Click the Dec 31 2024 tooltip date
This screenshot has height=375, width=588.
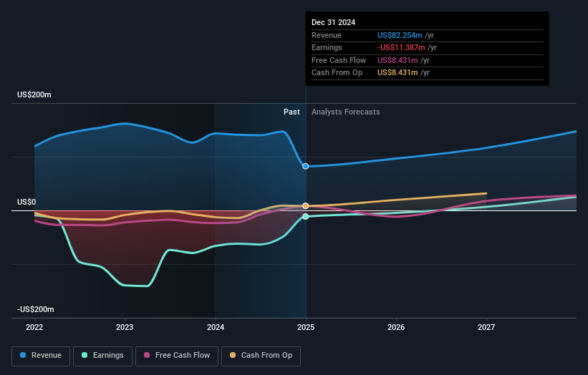tap(333, 22)
